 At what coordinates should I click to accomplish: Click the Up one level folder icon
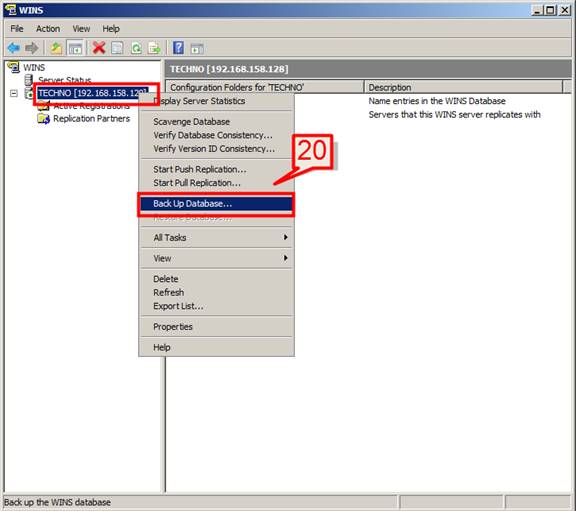56,48
